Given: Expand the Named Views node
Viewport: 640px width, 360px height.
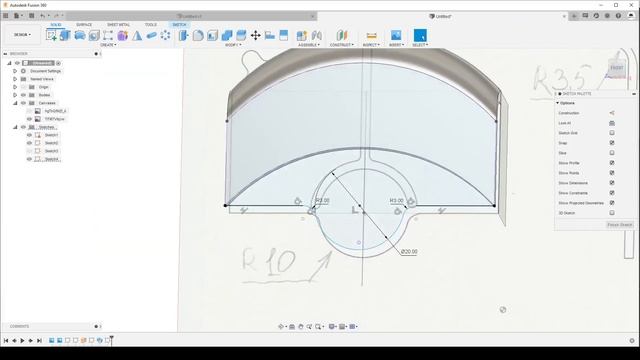Looking at the screenshot, I should [x=15, y=79].
